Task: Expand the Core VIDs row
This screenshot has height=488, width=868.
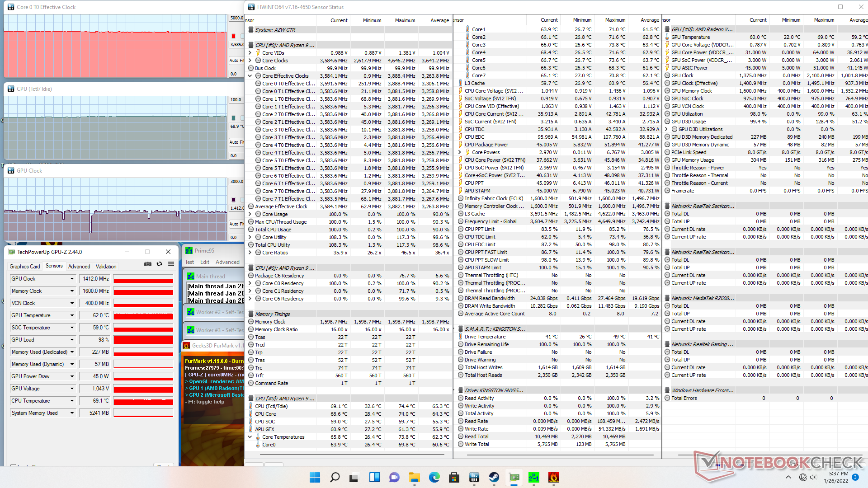Action: point(250,53)
